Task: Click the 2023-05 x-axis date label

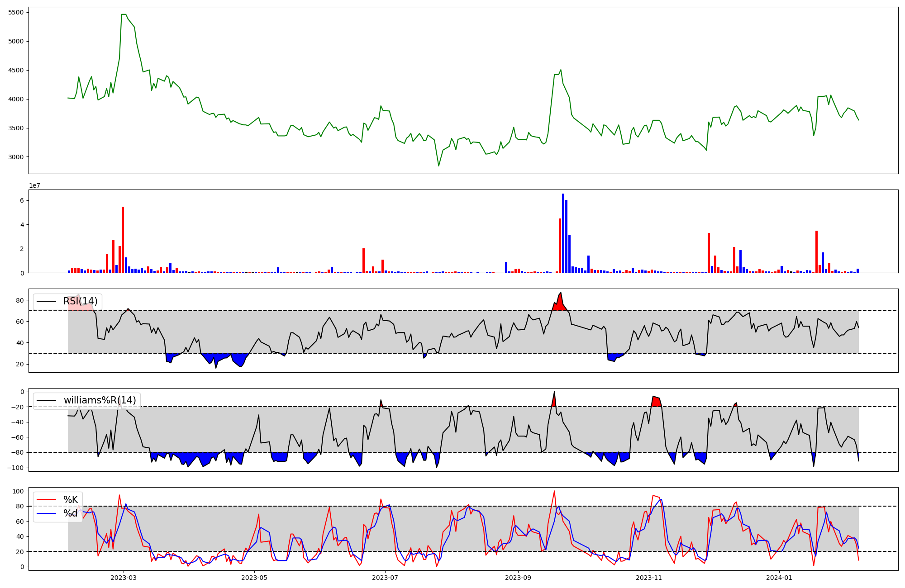Action: [254, 578]
